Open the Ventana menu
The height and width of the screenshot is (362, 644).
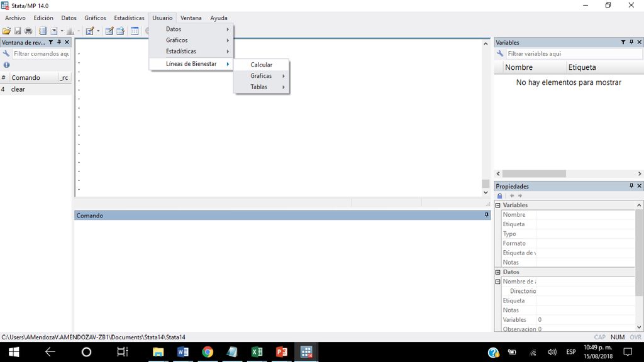(x=191, y=18)
